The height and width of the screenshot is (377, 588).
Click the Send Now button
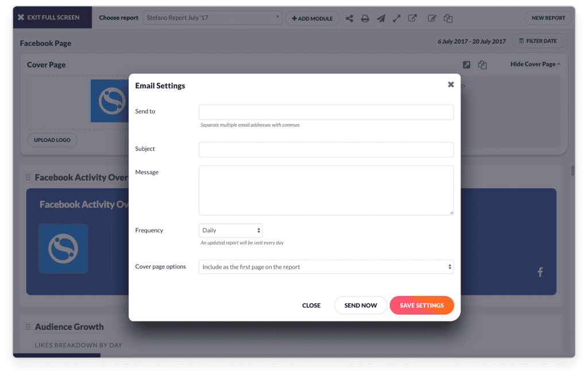point(361,305)
